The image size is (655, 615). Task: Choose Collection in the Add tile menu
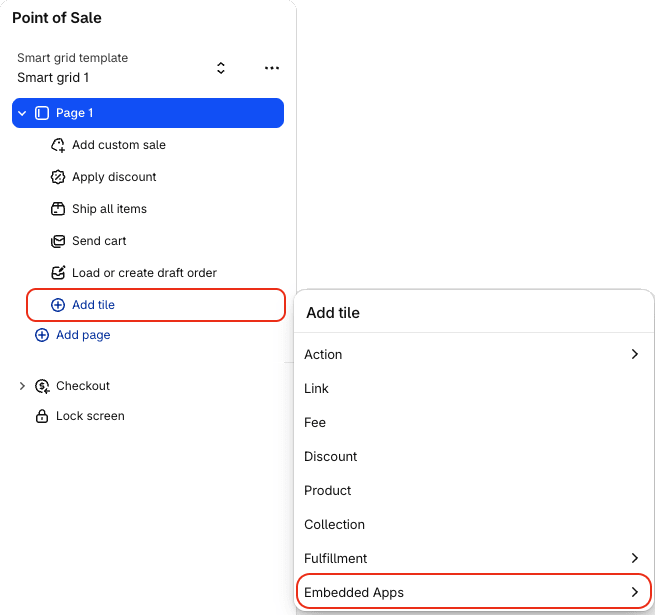click(x=474, y=524)
